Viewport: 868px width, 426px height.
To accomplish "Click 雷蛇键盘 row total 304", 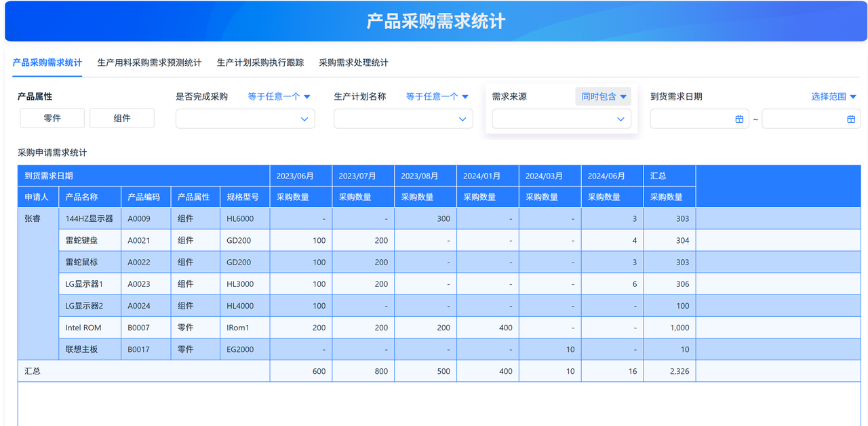I will (x=670, y=240).
